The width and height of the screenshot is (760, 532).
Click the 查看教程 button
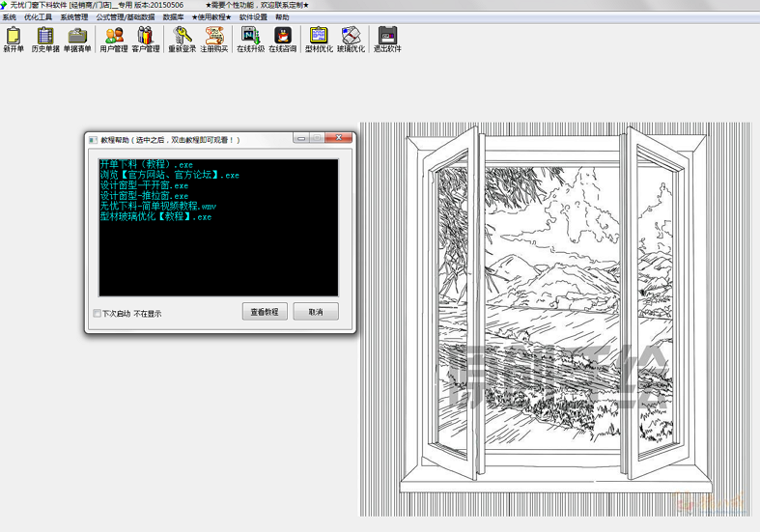265,312
